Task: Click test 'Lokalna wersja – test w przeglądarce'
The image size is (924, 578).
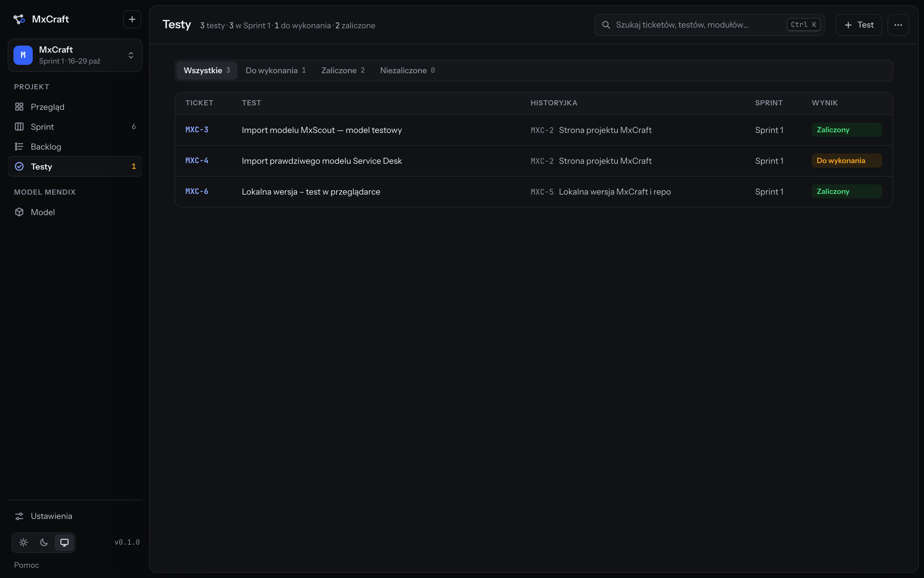Action: click(311, 192)
